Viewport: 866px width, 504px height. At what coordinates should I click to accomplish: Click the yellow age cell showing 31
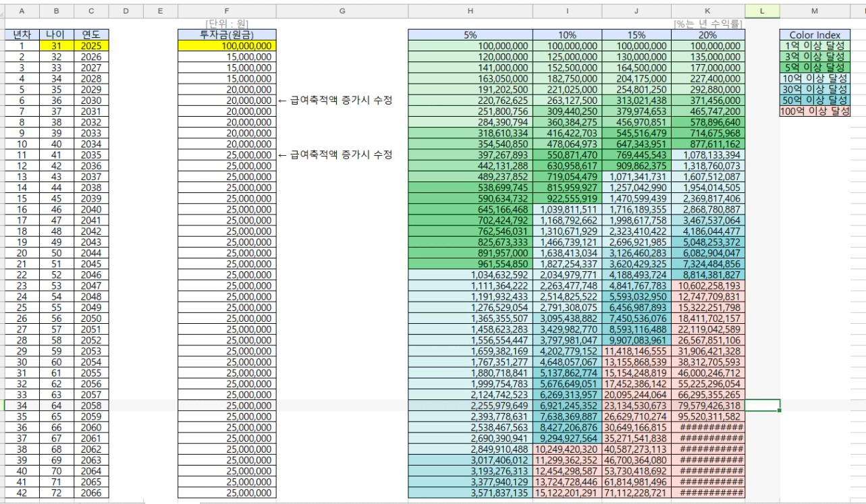click(x=56, y=46)
